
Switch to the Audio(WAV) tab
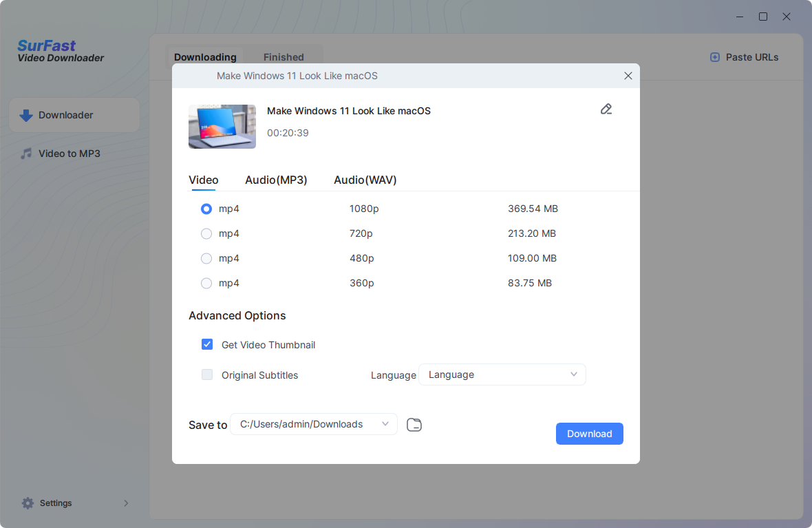click(x=365, y=180)
